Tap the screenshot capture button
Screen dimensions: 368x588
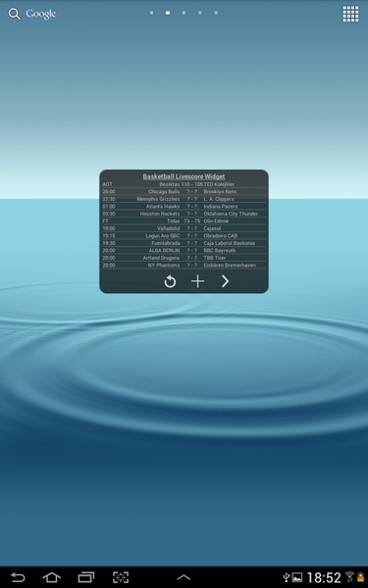(x=121, y=577)
